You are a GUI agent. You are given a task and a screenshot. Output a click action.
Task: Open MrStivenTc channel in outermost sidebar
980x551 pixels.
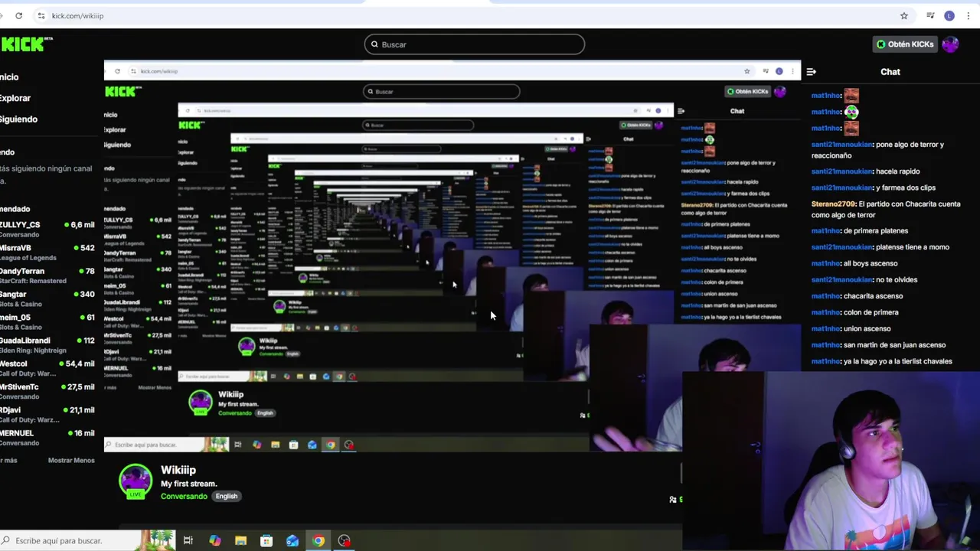point(47,391)
